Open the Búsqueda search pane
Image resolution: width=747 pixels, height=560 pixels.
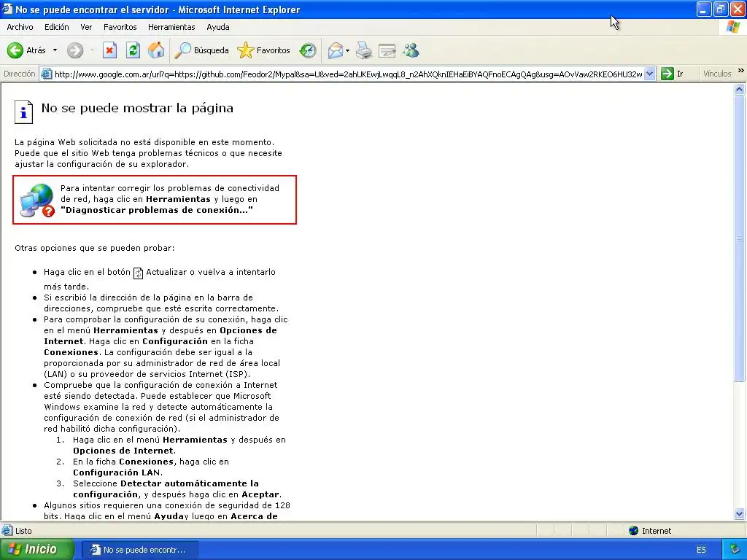(x=201, y=50)
